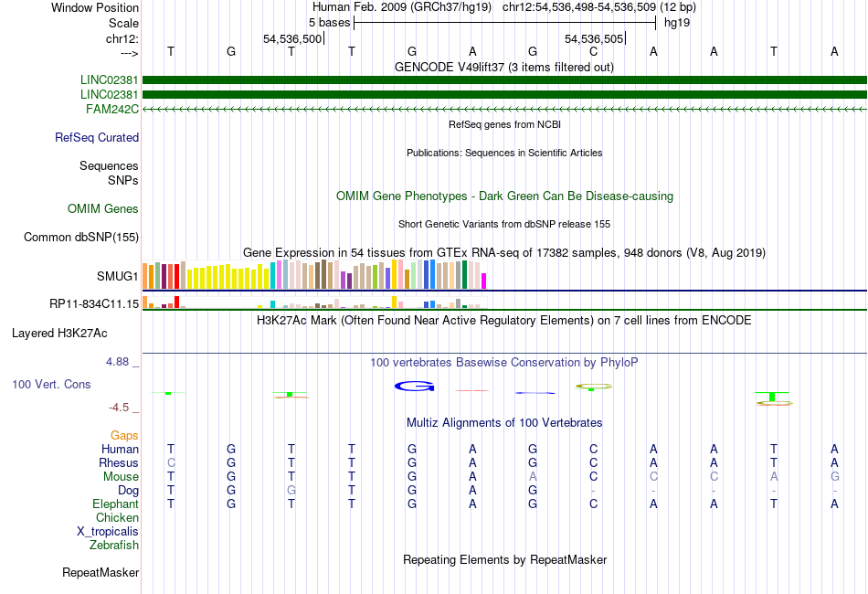
Task: Click the green T conservation logo near position 11
Action: (772, 397)
